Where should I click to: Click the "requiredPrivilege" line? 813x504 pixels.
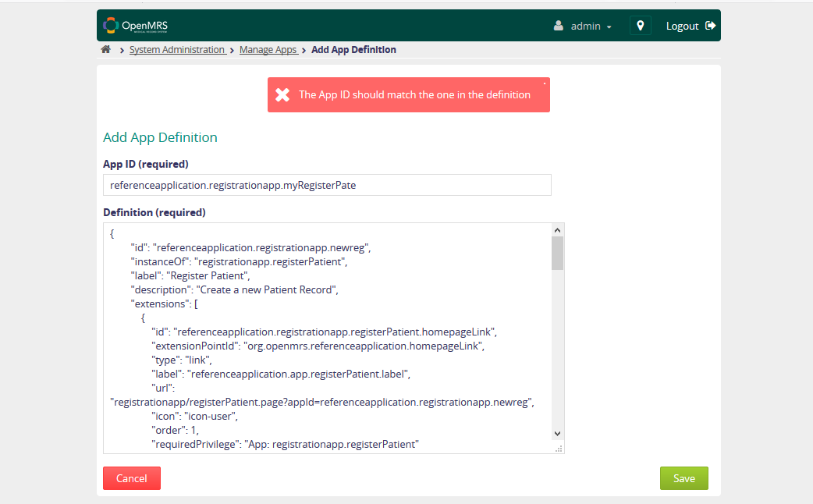(285, 445)
